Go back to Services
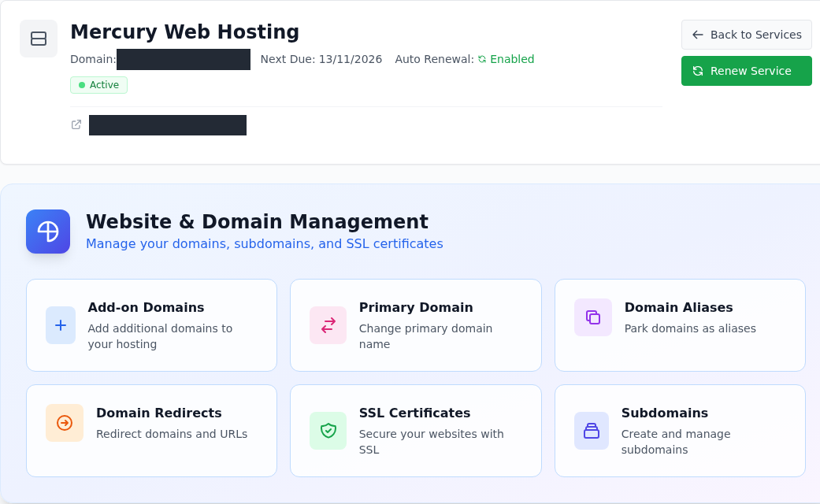Image resolution: width=820 pixels, height=504 pixels. [x=746, y=35]
